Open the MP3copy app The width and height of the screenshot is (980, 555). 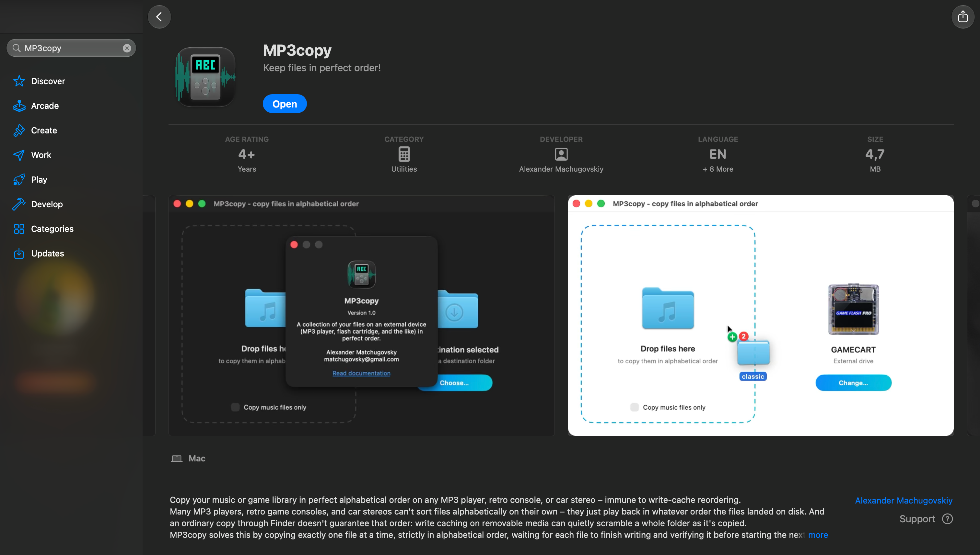point(285,104)
